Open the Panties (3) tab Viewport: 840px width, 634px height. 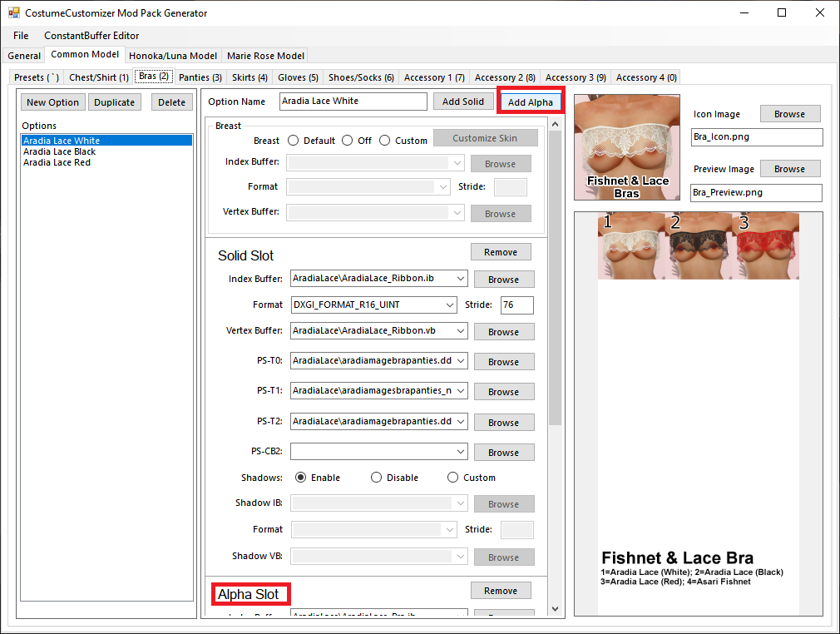pos(200,77)
